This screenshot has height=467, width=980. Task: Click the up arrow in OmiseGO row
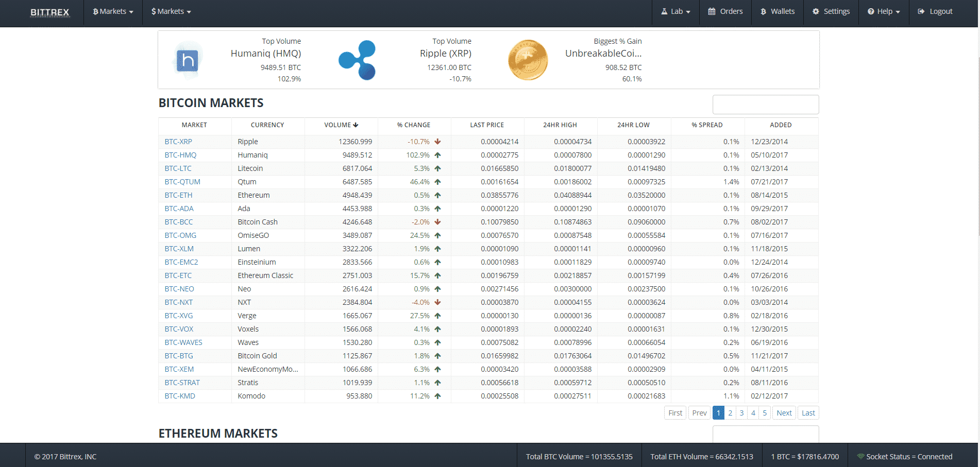coord(437,235)
